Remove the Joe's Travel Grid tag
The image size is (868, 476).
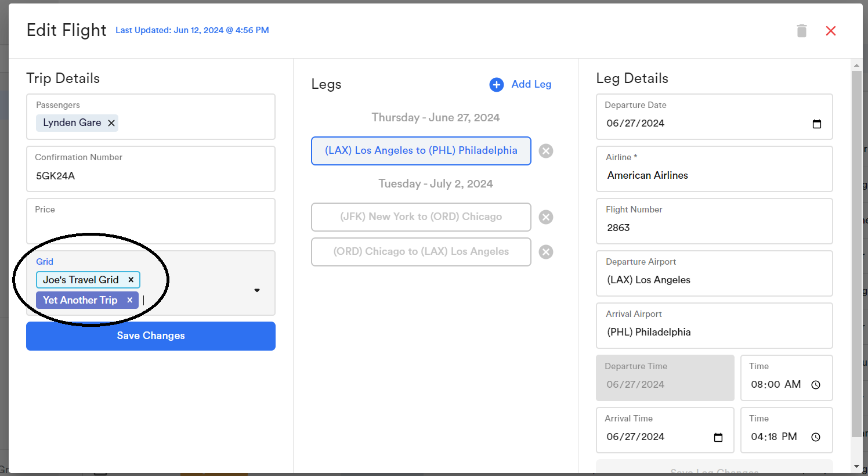point(131,280)
